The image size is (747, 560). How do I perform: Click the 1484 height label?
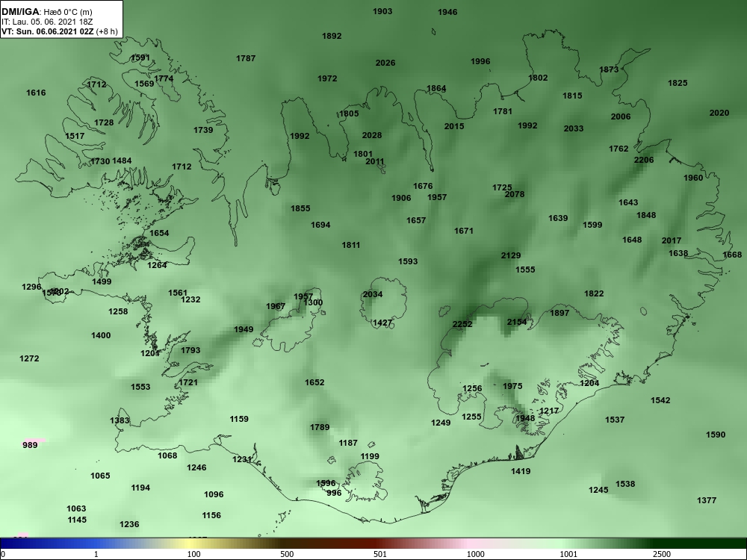point(122,161)
